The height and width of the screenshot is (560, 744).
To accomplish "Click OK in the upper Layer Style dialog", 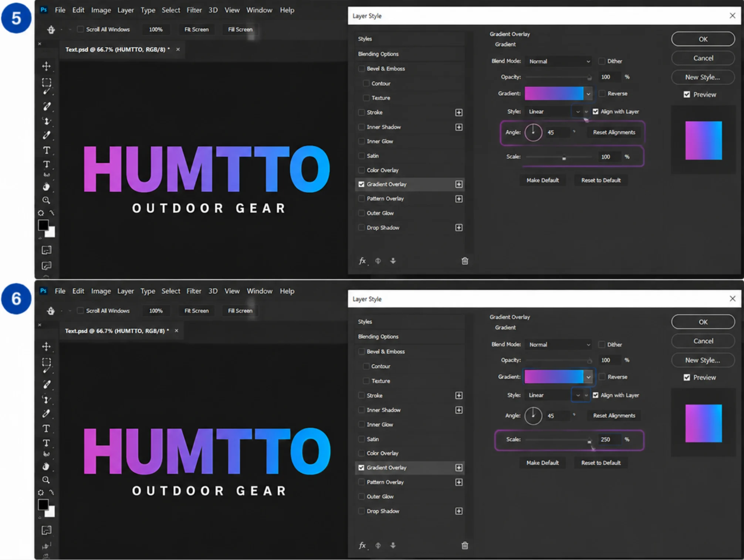I will tap(703, 39).
